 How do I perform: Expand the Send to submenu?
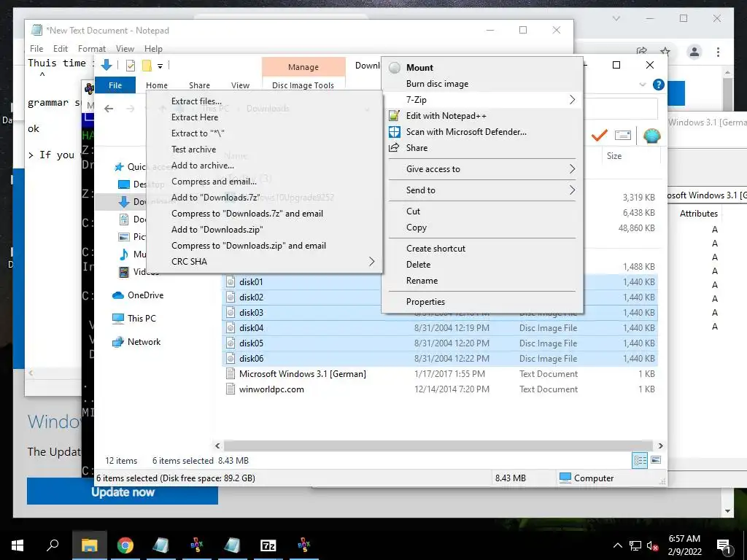(482, 190)
